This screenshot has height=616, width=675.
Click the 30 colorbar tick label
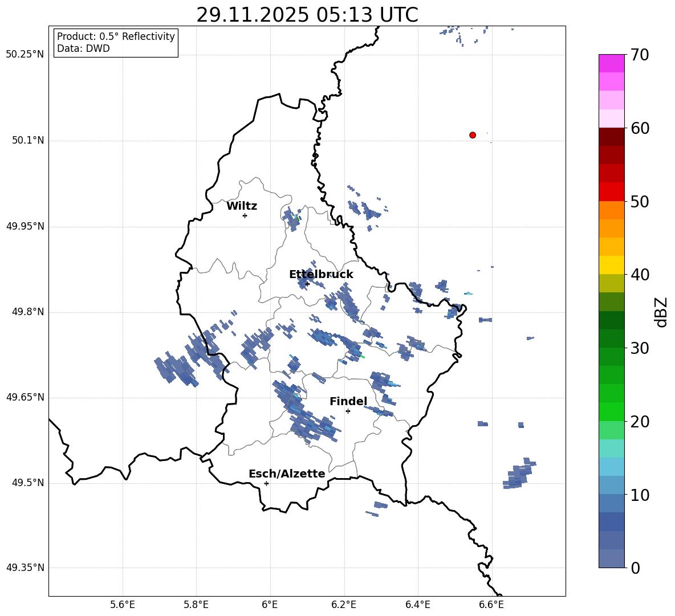click(x=640, y=348)
